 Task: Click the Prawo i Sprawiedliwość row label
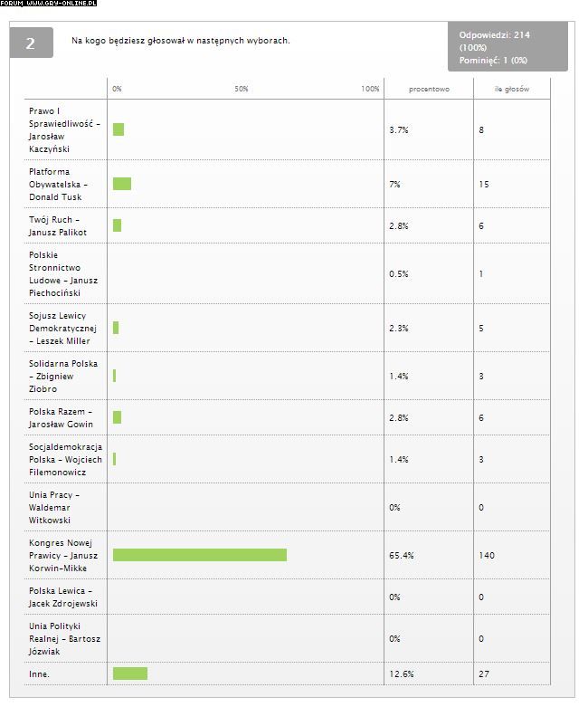pos(63,129)
